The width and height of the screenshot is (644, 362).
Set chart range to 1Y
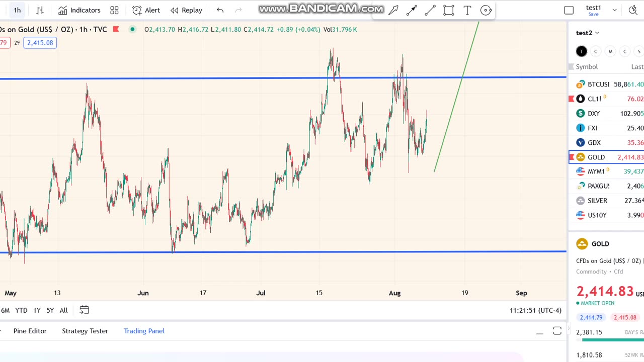pyautogui.click(x=37, y=310)
